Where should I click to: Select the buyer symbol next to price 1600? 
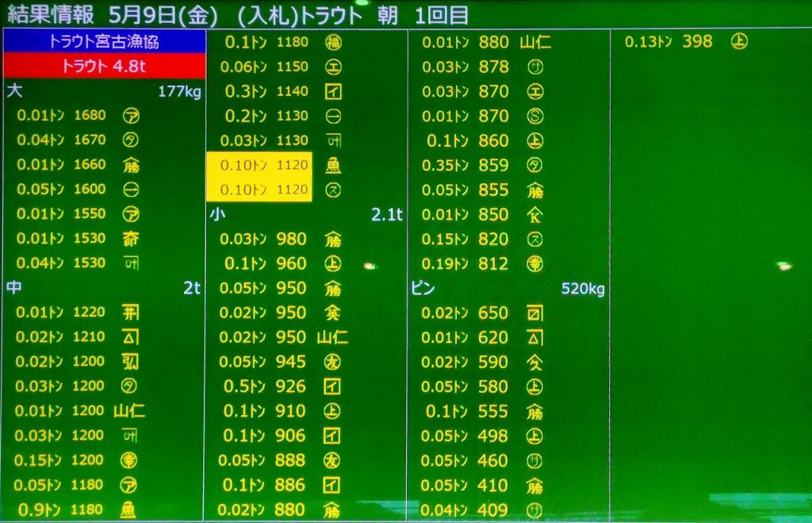pos(129,190)
